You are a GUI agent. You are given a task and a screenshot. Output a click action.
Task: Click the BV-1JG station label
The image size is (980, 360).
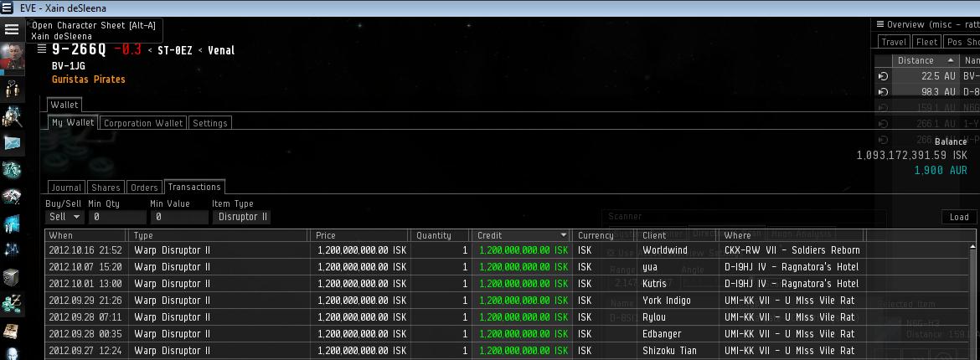(69, 65)
